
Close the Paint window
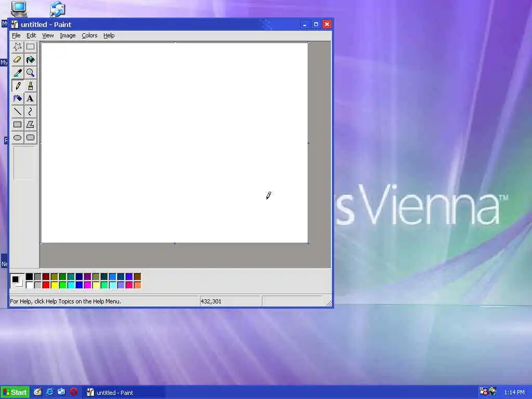[327, 24]
